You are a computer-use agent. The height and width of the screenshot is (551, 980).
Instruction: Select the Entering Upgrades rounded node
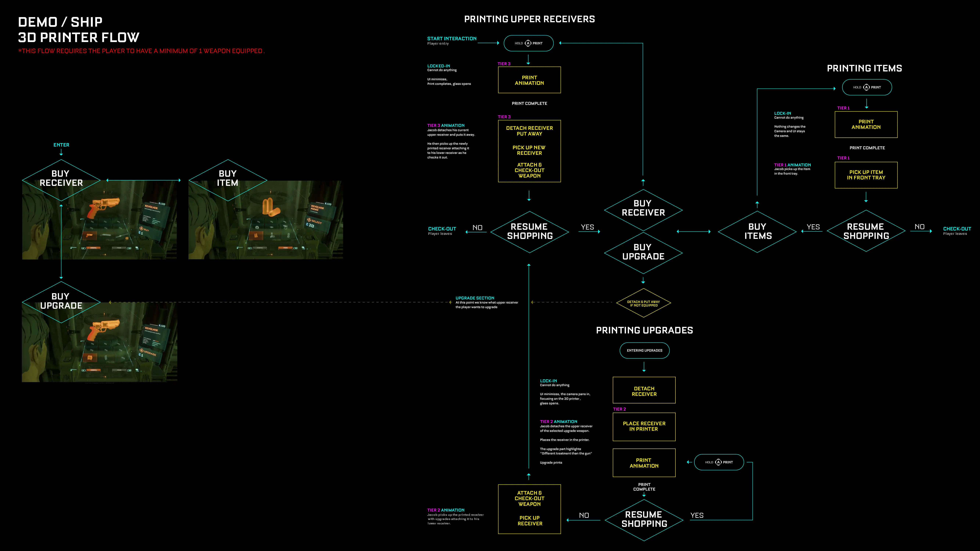click(644, 351)
